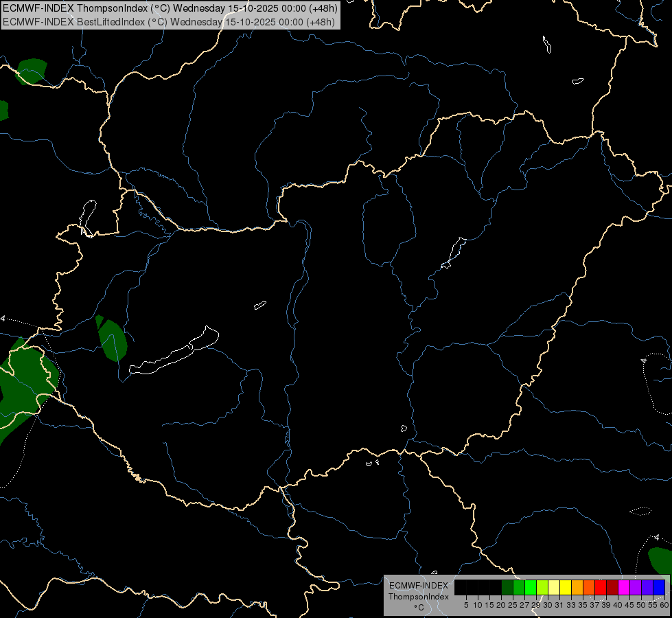The width and height of the screenshot is (672, 618).
Task: Click the scale value 45 in legend
Action: coord(629,605)
